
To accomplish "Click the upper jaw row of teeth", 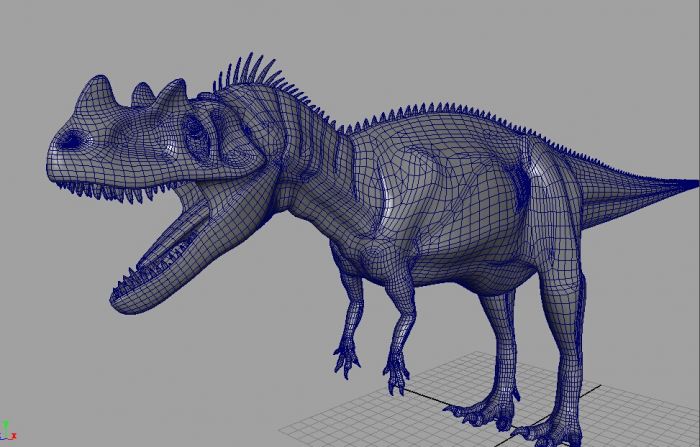I will point(120,190).
